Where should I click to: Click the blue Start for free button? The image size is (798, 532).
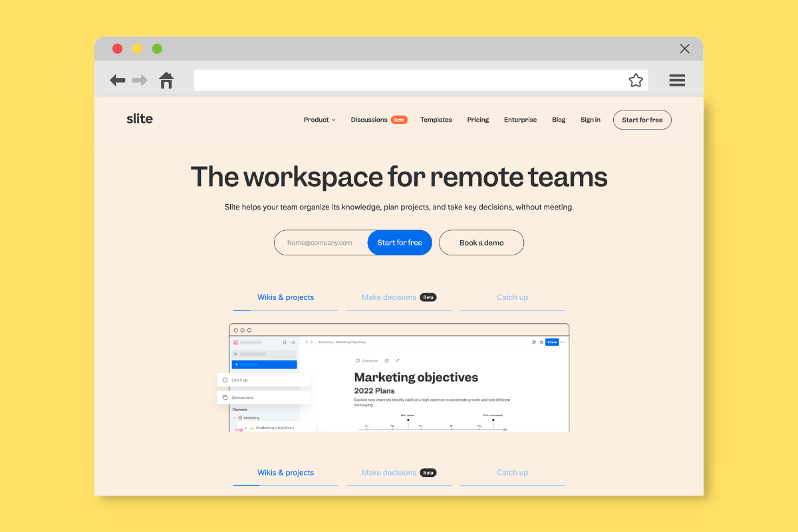point(400,243)
